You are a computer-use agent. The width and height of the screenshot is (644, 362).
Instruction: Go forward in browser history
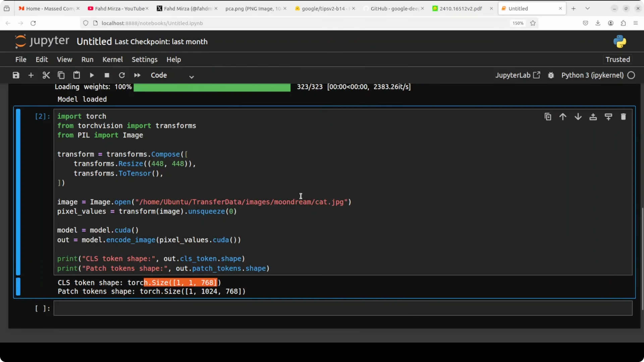(20, 23)
